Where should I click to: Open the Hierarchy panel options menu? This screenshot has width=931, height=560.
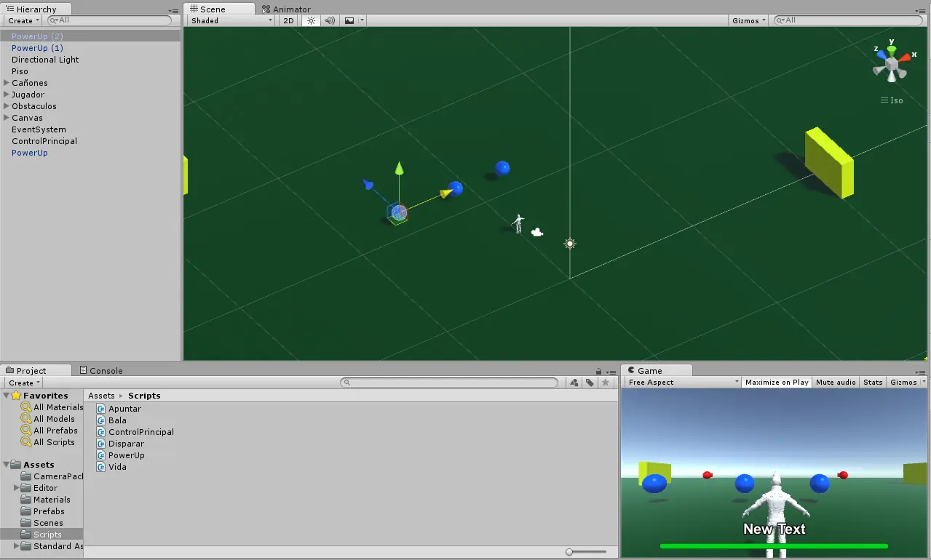[173, 10]
